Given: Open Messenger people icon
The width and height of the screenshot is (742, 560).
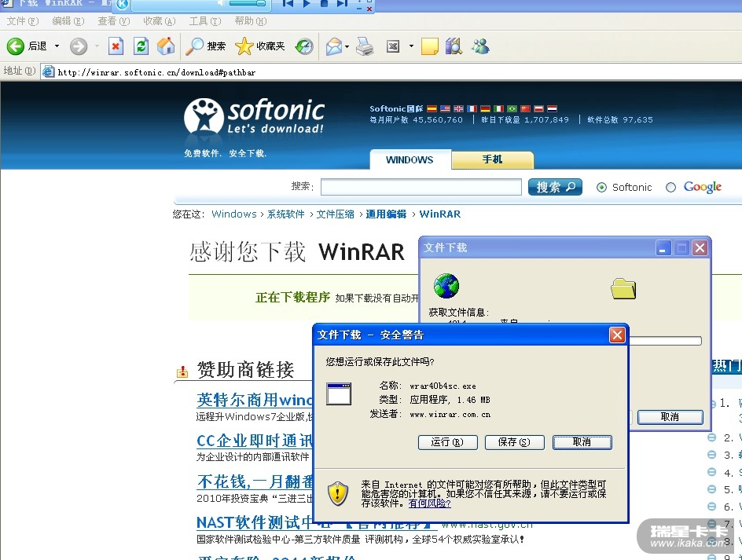Looking at the screenshot, I should (x=480, y=46).
